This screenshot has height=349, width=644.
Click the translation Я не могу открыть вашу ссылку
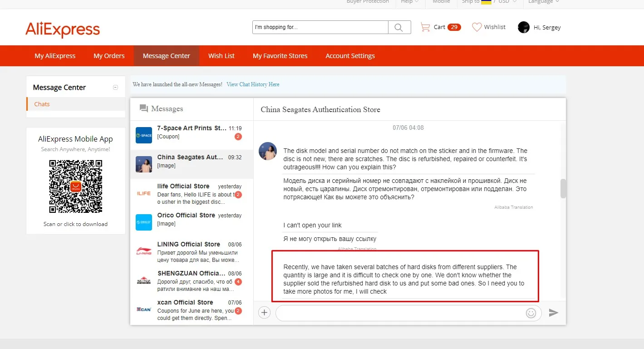[x=330, y=239]
